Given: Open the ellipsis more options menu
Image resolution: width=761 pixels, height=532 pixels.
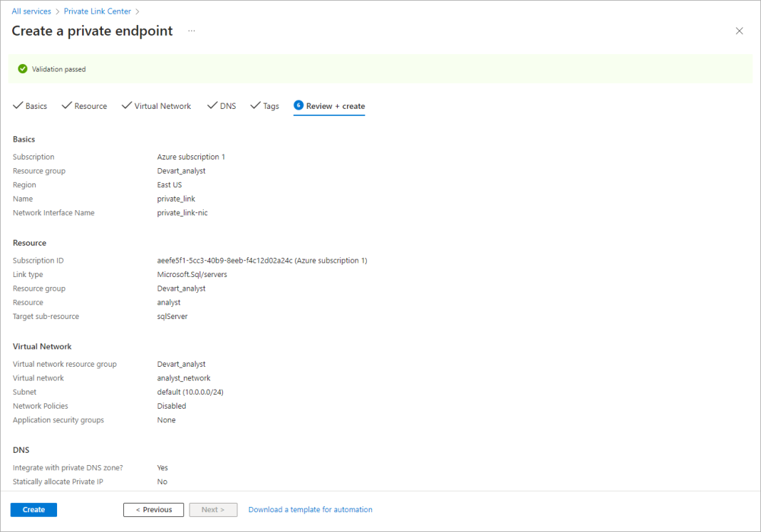Looking at the screenshot, I should pos(191,31).
